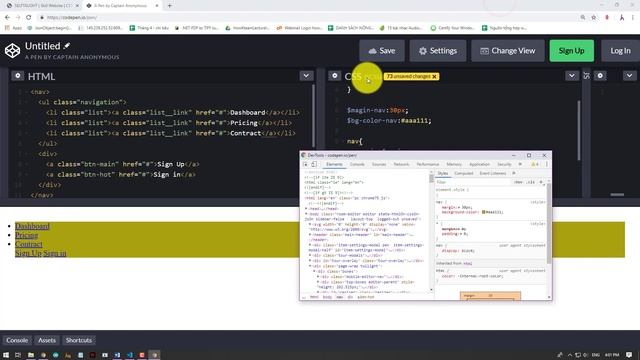This screenshot has height=360, width=640.
Task: Open Apps bookmarks shortcut
Action: (13, 28)
